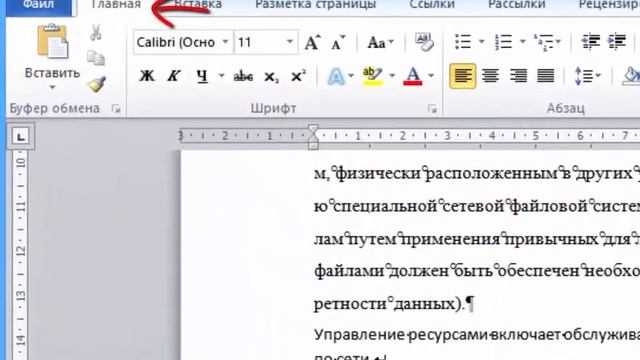640x360 pixels.
Task: Expand the font size dropdown arrow
Action: pos(290,42)
